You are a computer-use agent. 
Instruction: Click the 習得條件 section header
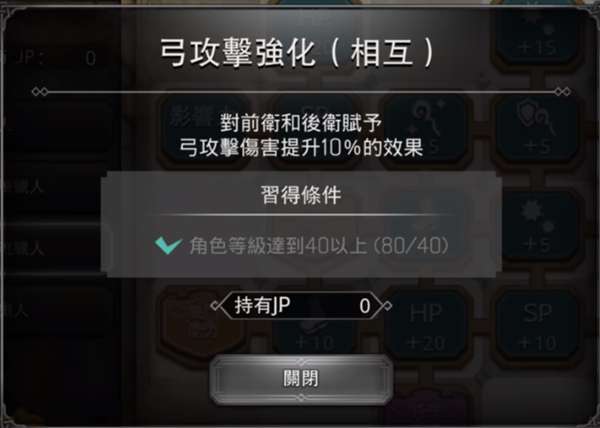pos(301,195)
